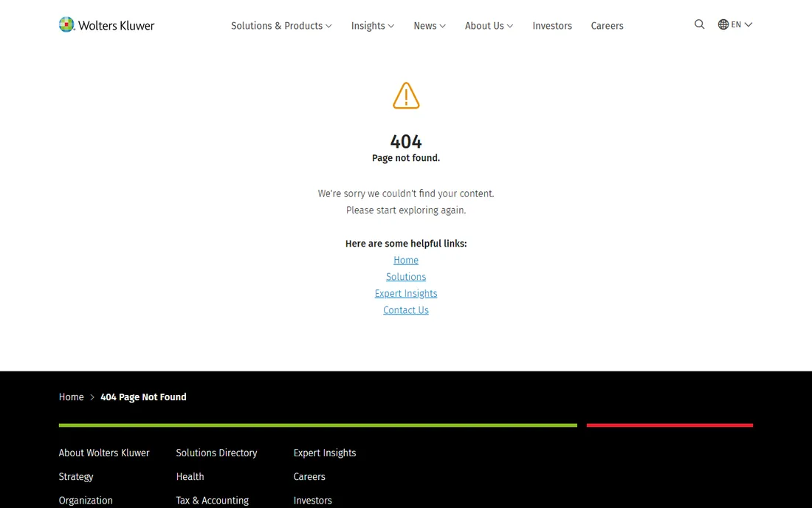
Task: Click the 'Page not found.' text
Action: coord(406,158)
